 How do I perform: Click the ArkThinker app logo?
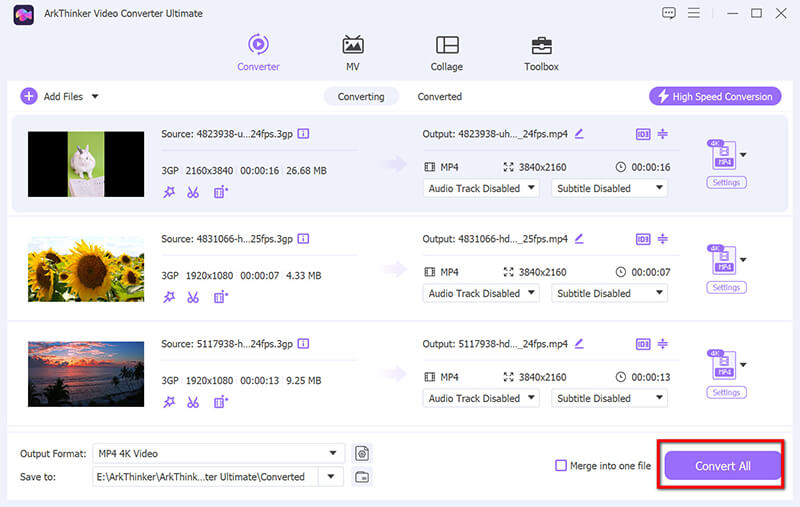click(23, 14)
